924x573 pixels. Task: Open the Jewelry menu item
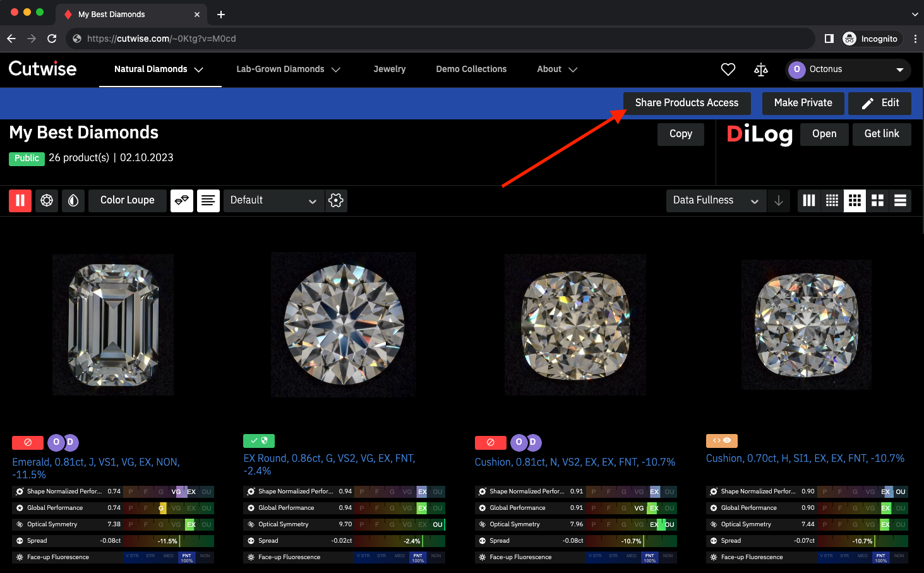tap(390, 69)
